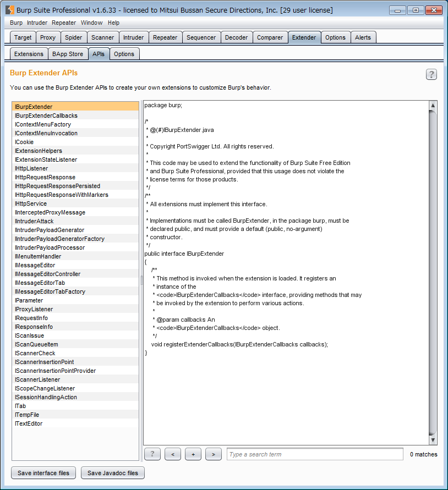Select ICookie interface
Viewport: 448px width, 490px height.
click(x=75, y=142)
